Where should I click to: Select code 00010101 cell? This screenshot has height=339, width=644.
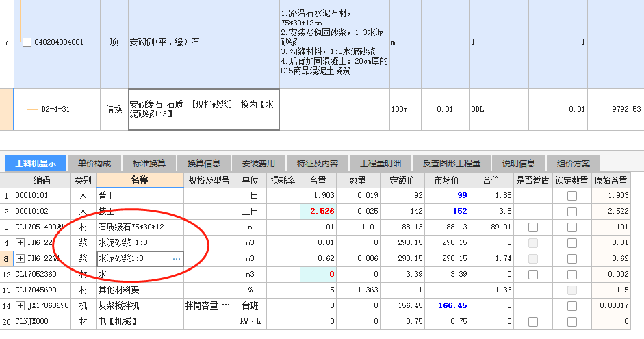click(42, 196)
